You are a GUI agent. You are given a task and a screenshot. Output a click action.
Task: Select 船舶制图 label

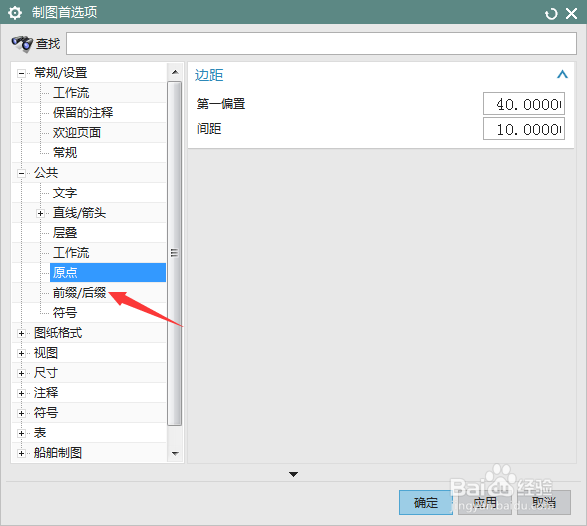point(58,453)
